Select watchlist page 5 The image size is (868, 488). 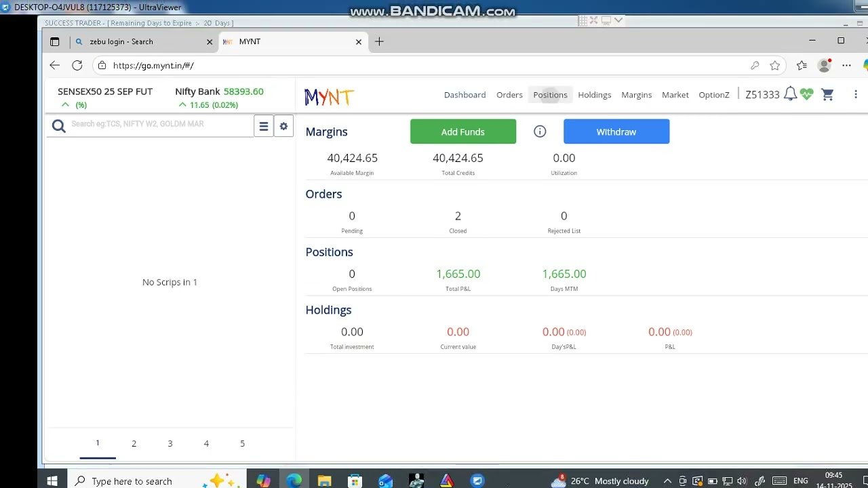242,443
